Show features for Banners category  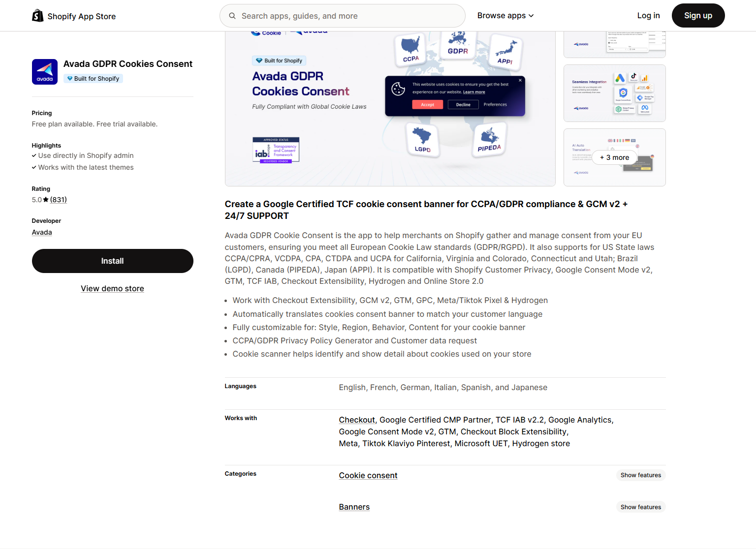(x=640, y=507)
